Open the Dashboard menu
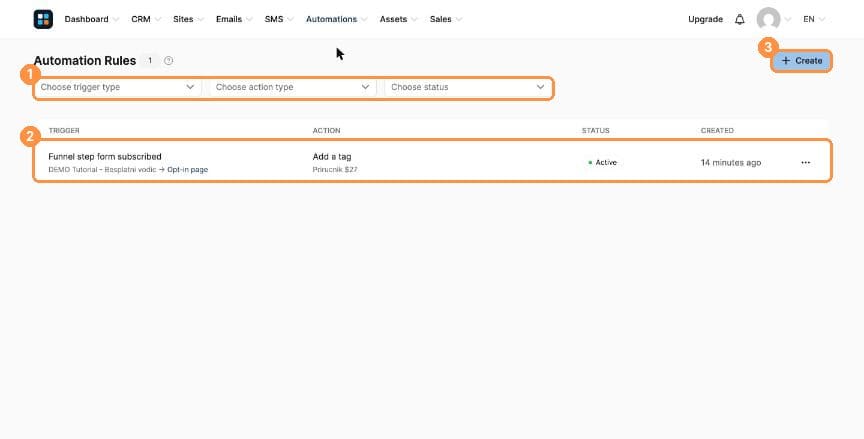 click(91, 19)
